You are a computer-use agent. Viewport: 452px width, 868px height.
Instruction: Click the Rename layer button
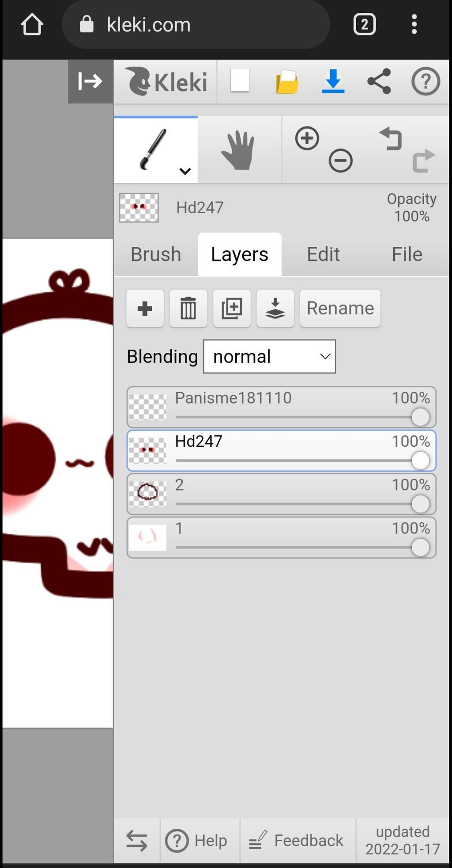(340, 308)
